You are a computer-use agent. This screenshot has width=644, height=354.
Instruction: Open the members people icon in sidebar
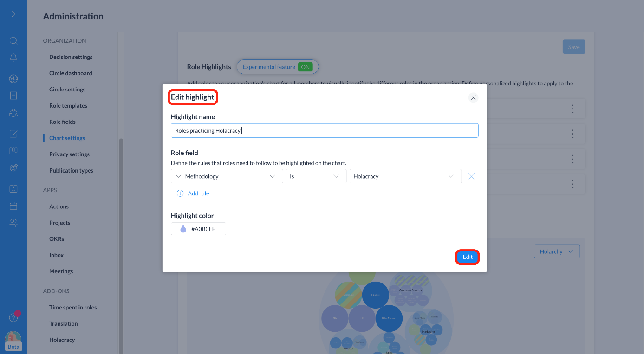pyautogui.click(x=13, y=223)
